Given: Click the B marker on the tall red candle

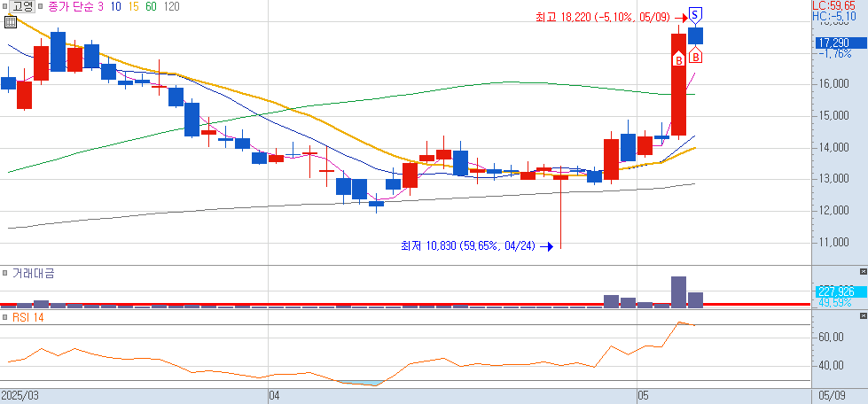Looking at the screenshot, I should (678, 59).
